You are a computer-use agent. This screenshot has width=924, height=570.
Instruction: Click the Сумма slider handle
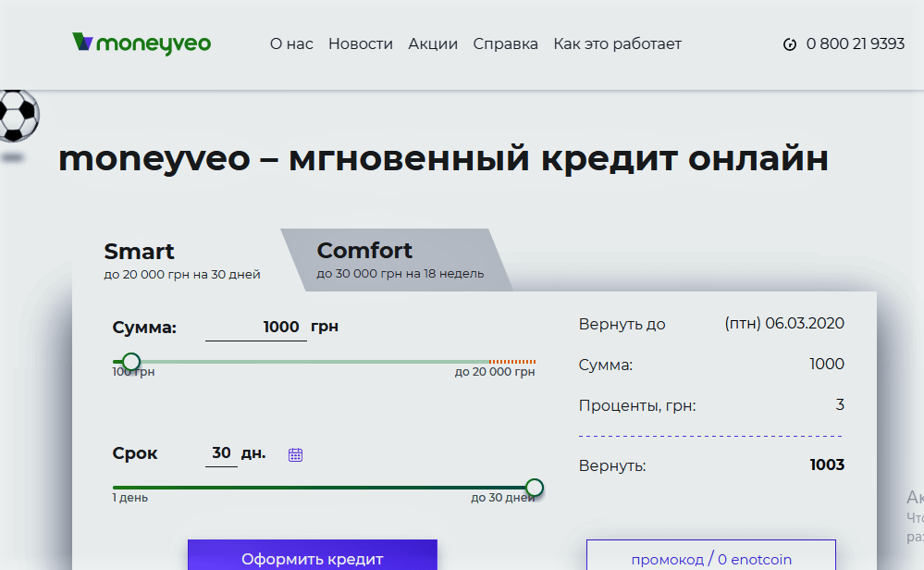point(131,362)
